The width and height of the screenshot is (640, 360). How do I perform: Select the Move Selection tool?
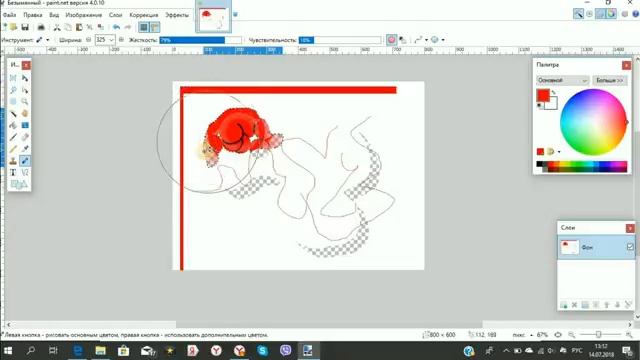tap(25, 90)
